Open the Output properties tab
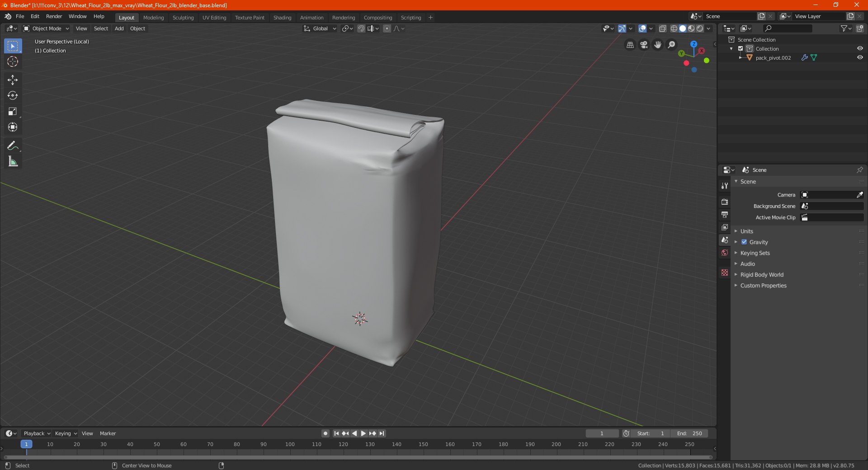This screenshot has height=470, width=868. tap(725, 214)
